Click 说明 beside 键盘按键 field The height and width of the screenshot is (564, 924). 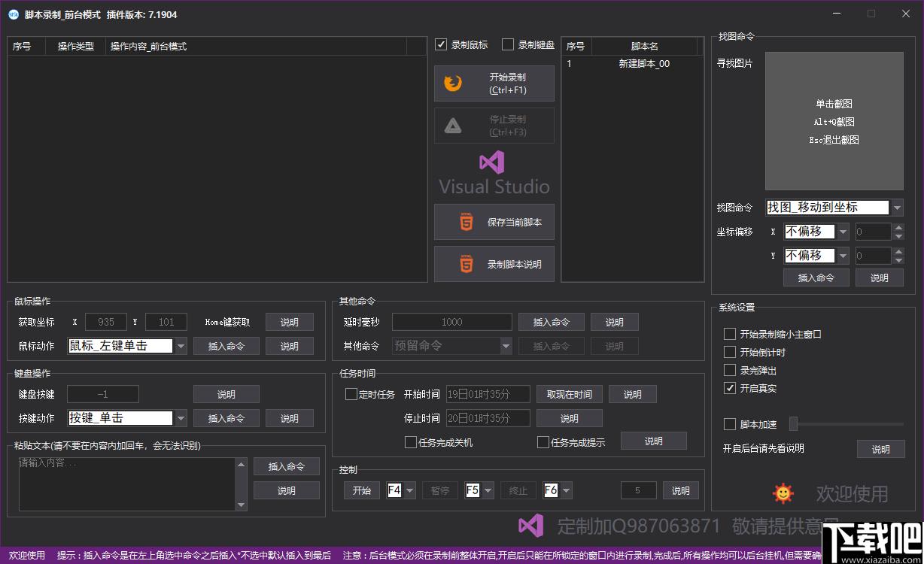pyautogui.click(x=226, y=394)
